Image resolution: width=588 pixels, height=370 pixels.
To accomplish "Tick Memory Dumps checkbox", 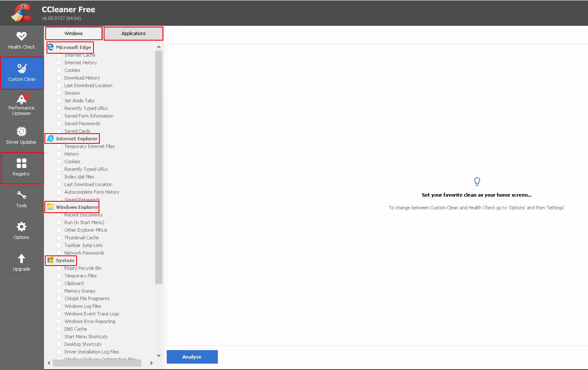I will (59, 291).
